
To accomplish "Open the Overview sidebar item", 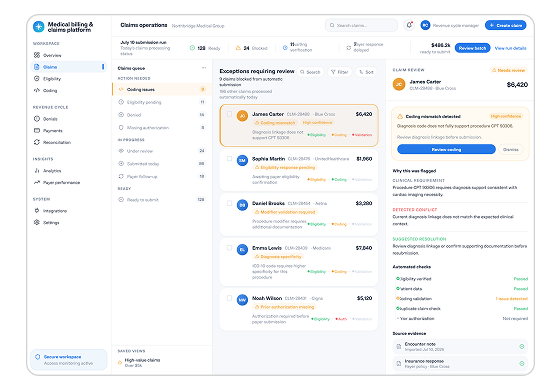I will [x=68, y=55].
